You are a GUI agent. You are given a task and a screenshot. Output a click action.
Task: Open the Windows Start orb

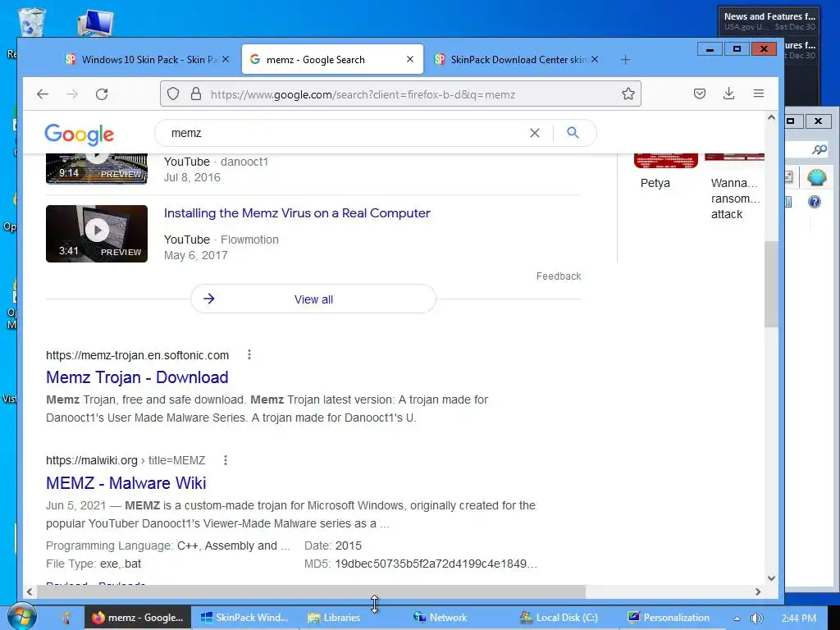coord(21,617)
